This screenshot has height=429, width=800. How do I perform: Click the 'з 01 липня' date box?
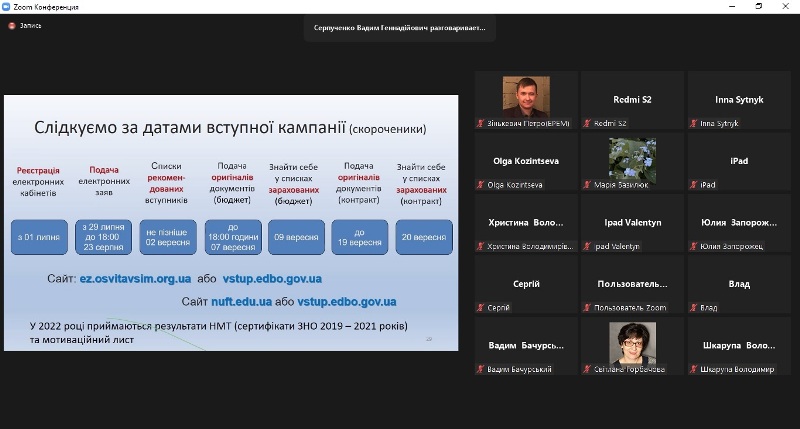click(x=39, y=237)
